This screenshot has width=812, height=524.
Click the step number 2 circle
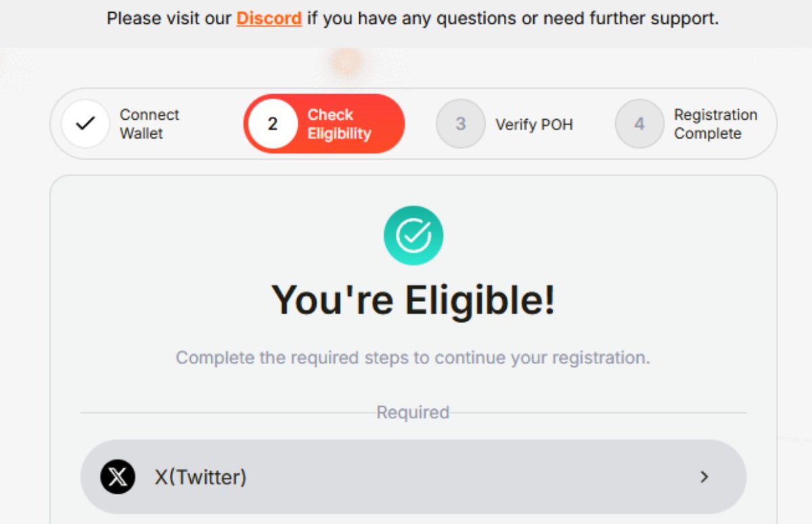[272, 124]
